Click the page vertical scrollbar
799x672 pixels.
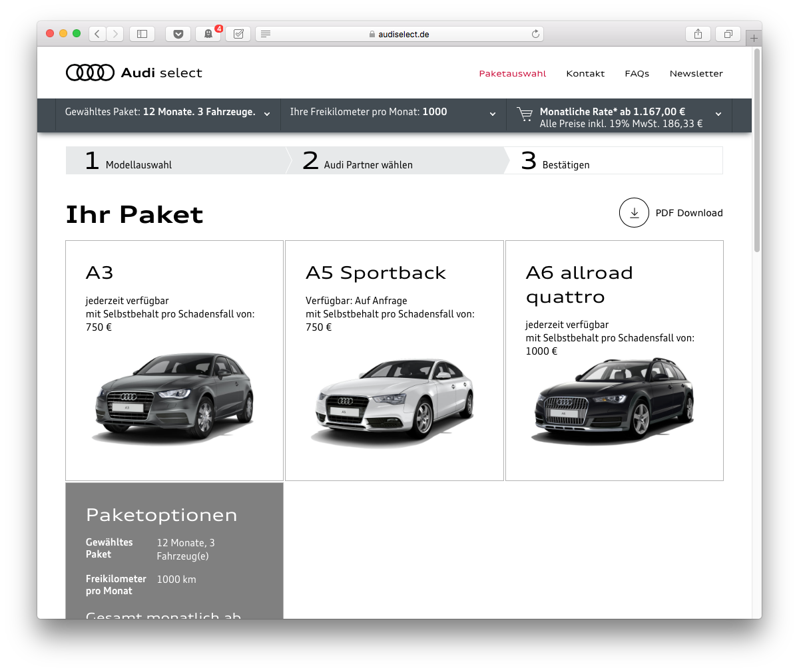[756, 150]
